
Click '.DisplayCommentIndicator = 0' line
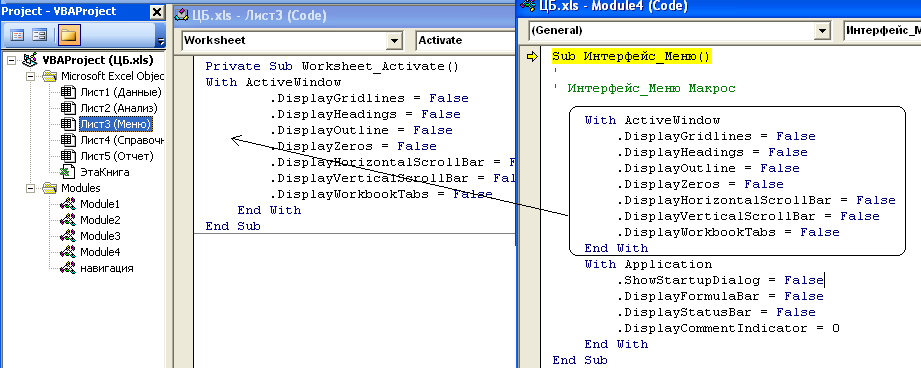click(x=728, y=328)
